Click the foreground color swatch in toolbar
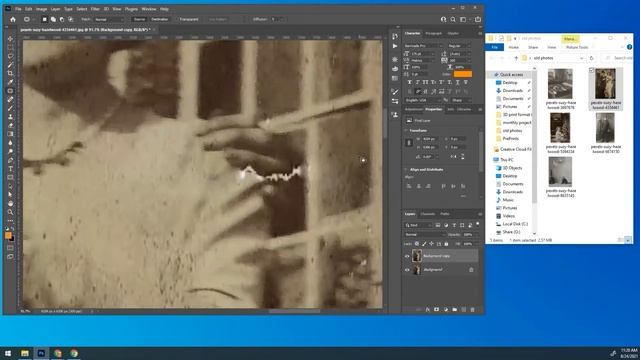Screen dimensions: 640x360 [x=8, y=236]
